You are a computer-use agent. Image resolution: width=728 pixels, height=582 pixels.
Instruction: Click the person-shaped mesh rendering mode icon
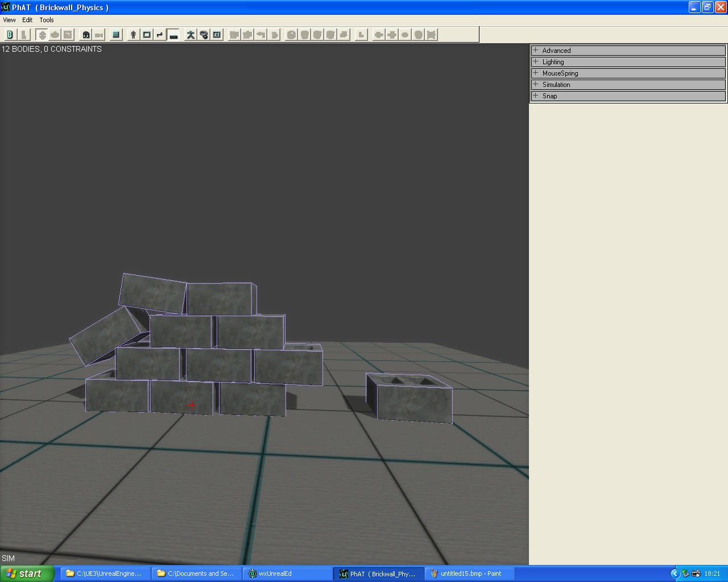tap(133, 35)
